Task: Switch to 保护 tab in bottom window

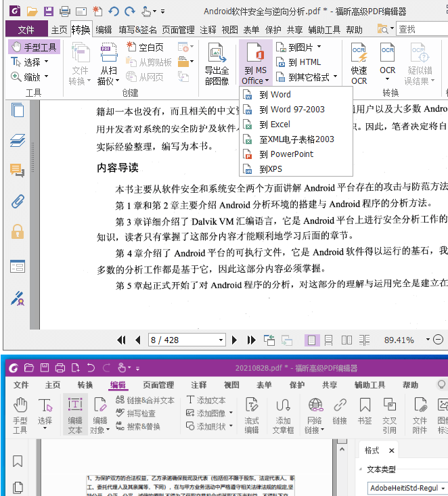Action: pyautogui.click(x=297, y=385)
